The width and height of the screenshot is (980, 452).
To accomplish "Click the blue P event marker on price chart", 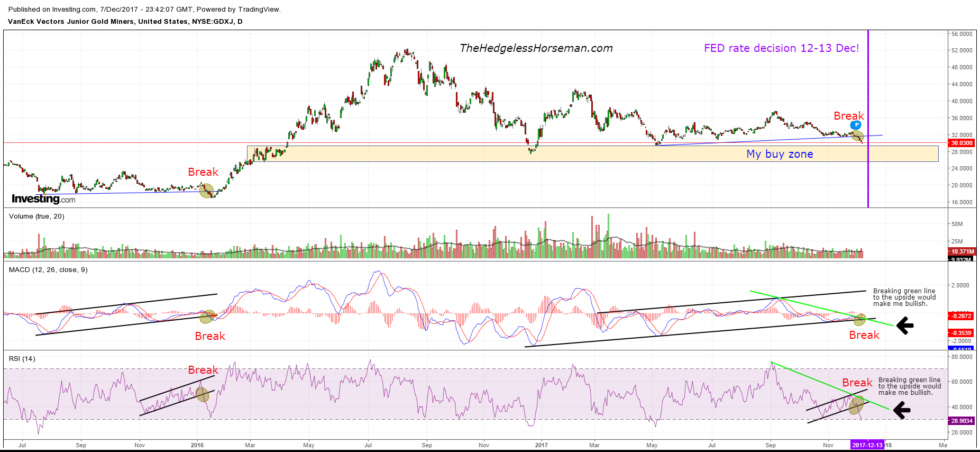I will 856,125.
